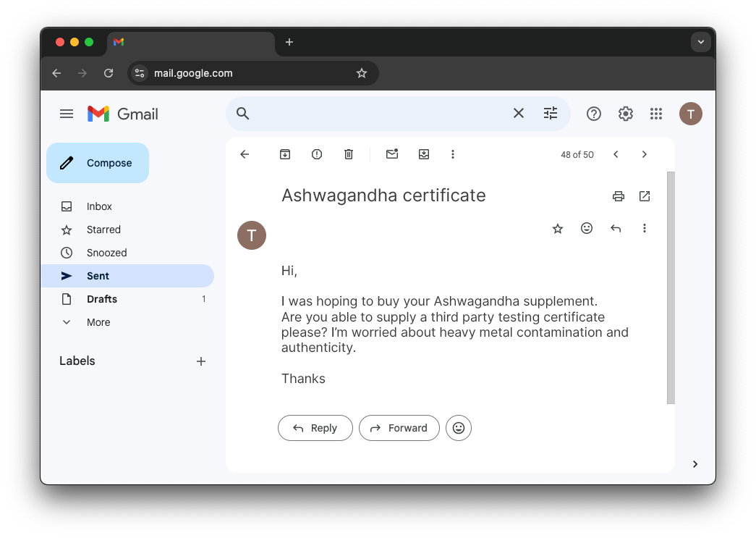View site information icon in address bar
Image resolution: width=756 pixels, height=538 pixels.
click(140, 73)
